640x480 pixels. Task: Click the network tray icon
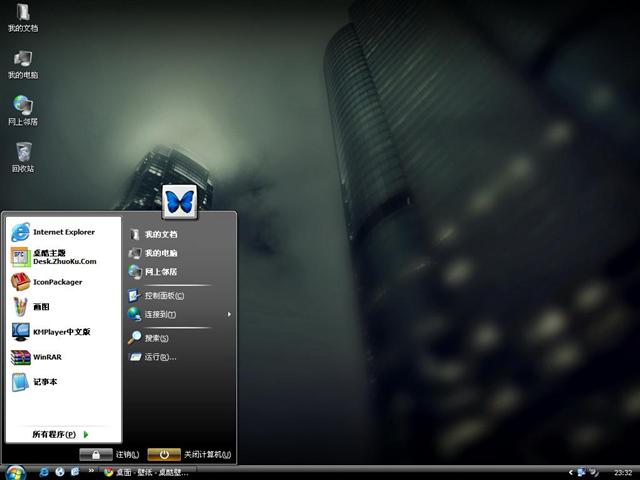582,473
